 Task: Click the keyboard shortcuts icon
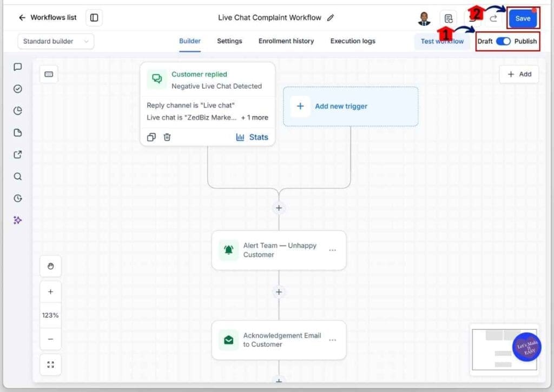tap(49, 74)
